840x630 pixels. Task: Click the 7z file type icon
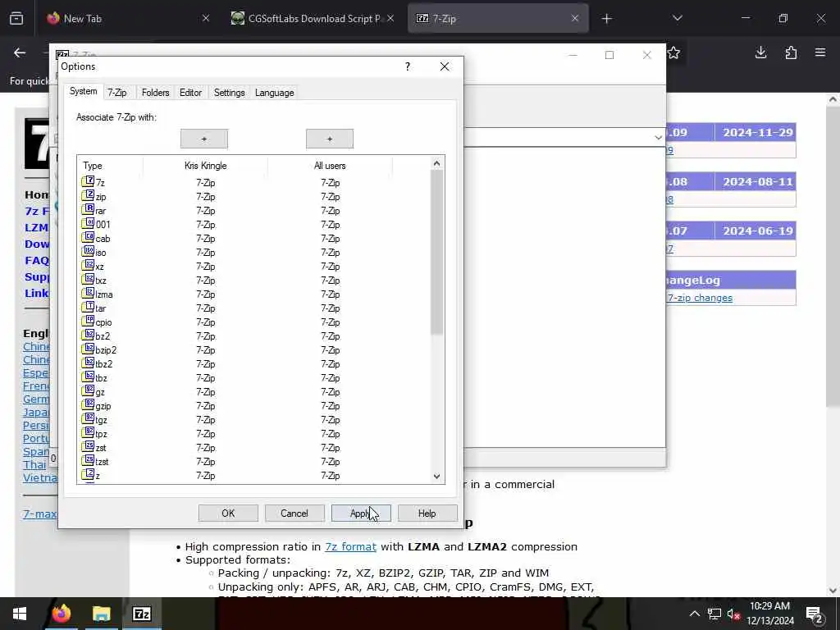tap(88, 181)
